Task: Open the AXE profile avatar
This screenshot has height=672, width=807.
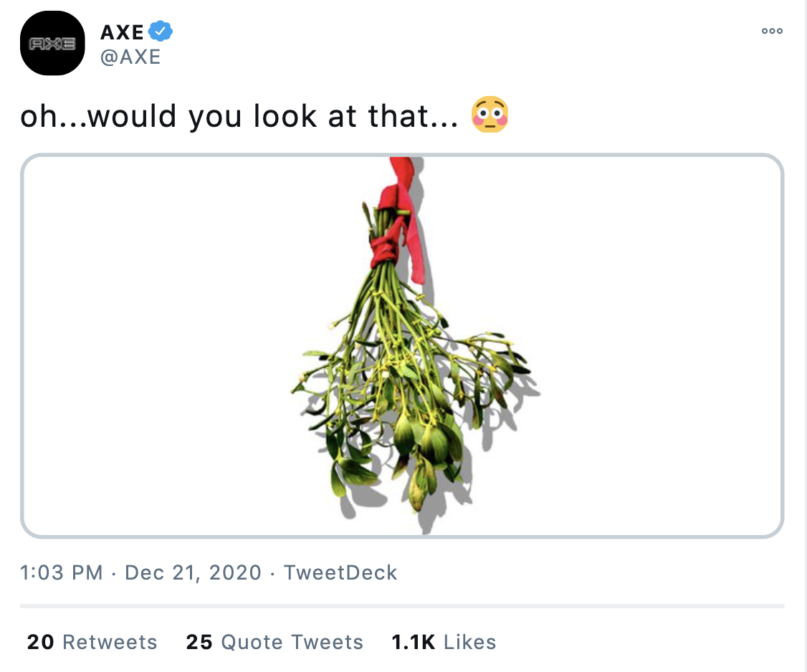Action: pyautogui.click(x=52, y=43)
